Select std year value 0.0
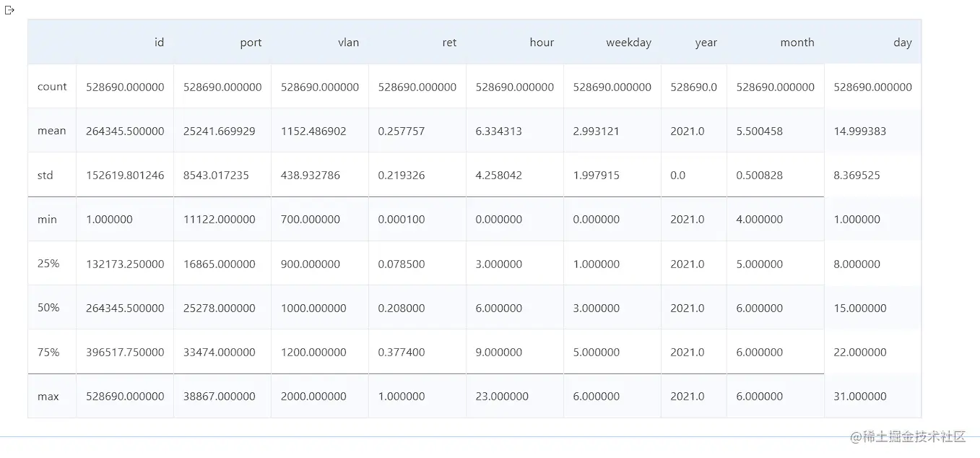Image resolution: width=980 pixels, height=458 pixels. (x=678, y=176)
